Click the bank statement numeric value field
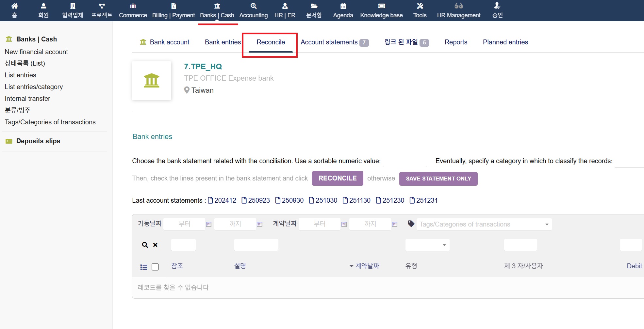 (405, 161)
